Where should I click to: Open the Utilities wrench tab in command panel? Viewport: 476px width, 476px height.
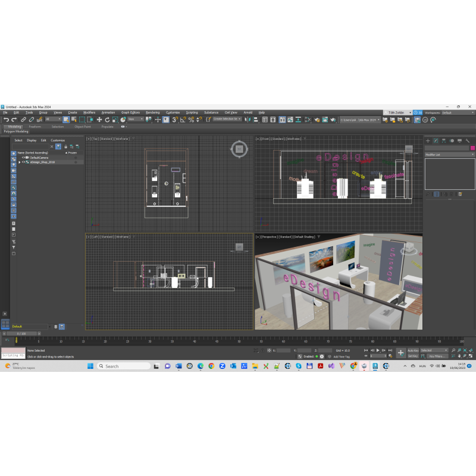pos(468,141)
